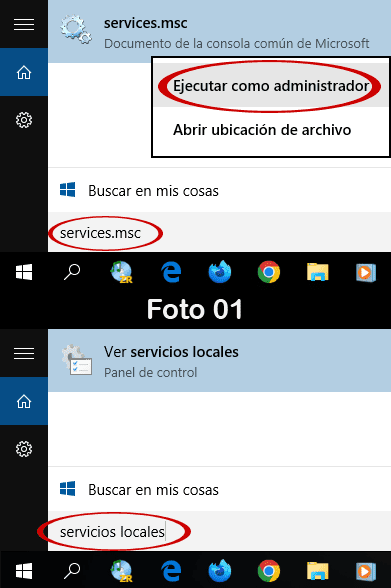Click the Ver servicios locales checklist icon
391x588 pixels.
point(77,360)
